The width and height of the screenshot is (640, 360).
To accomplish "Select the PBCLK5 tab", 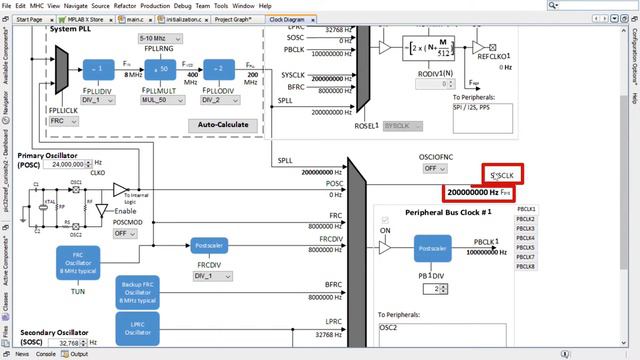I will point(525,247).
